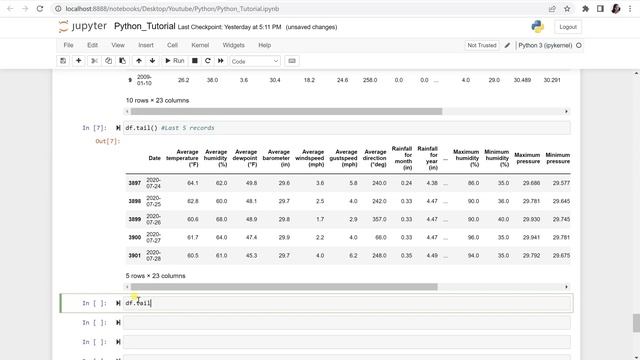Screen dimensions: 640x360
Task: Cut selected cells with the scissors icon
Action: click(94, 61)
